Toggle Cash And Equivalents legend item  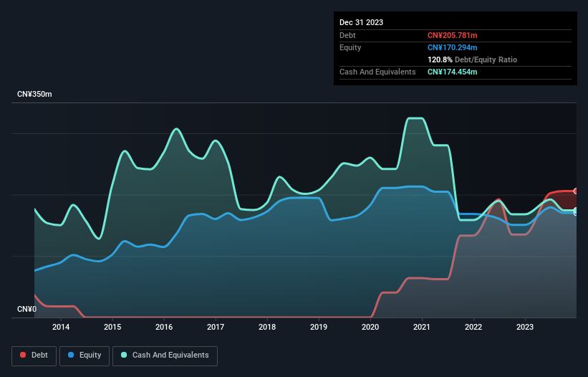(x=165, y=355)
